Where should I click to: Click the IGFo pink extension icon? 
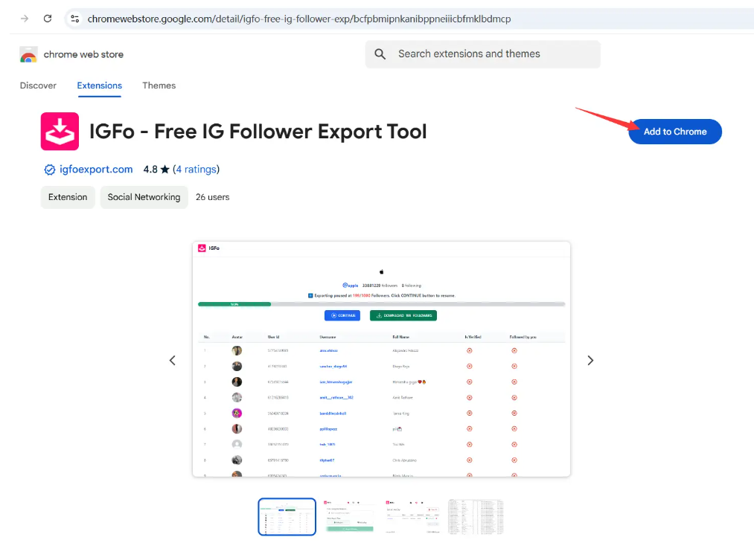tap(60, 131)
